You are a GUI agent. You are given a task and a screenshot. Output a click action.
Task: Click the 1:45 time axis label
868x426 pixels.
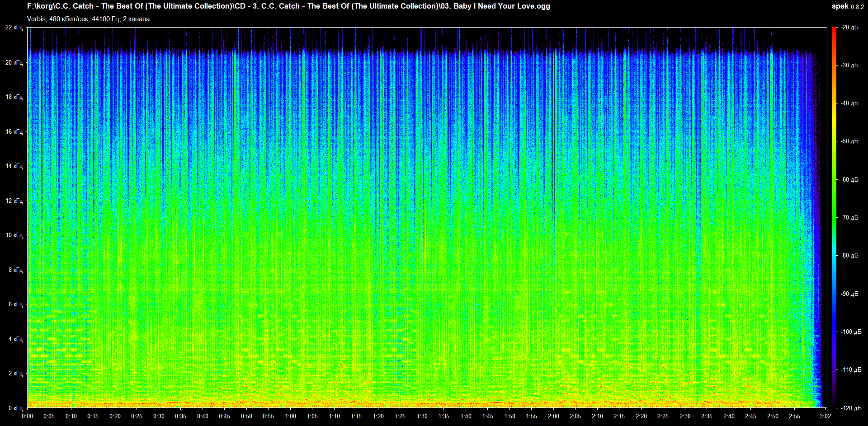click(x=488, y=417)
